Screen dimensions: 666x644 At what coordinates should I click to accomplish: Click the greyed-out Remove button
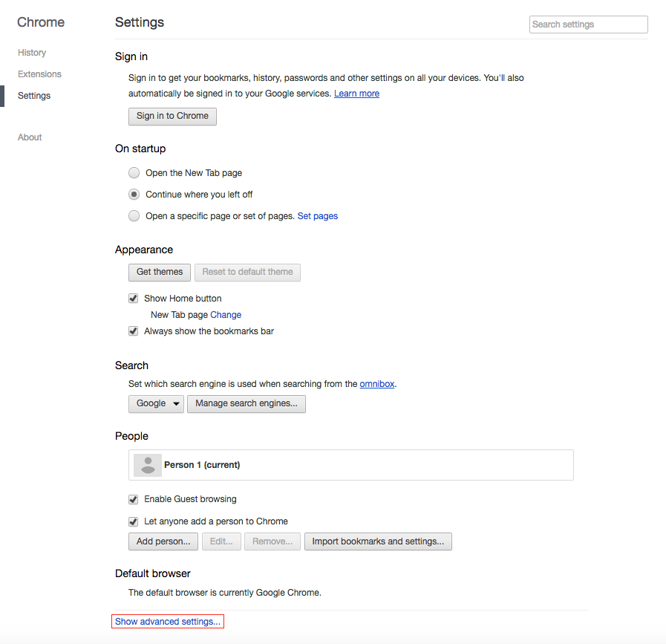coord(272,541)
